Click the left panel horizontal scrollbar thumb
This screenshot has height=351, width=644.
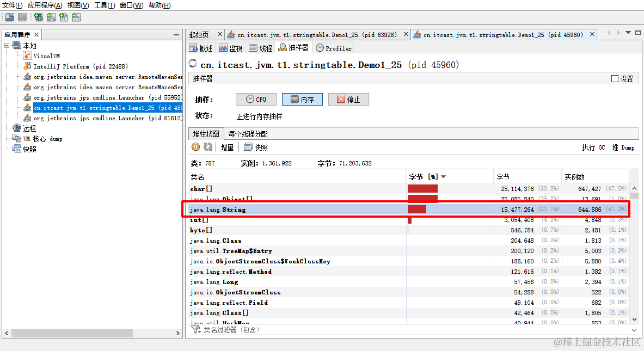pos(72,334)
